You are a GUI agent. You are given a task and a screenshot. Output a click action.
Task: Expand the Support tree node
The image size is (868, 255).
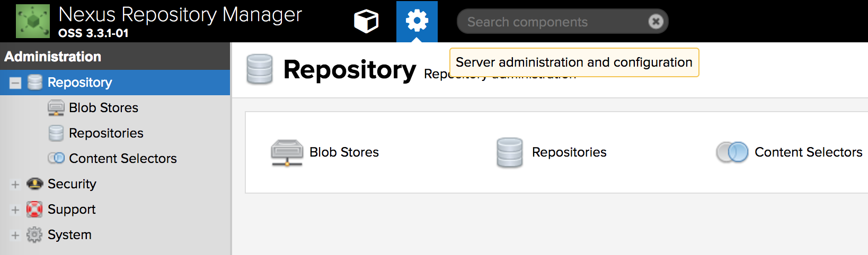click(15, 210)
